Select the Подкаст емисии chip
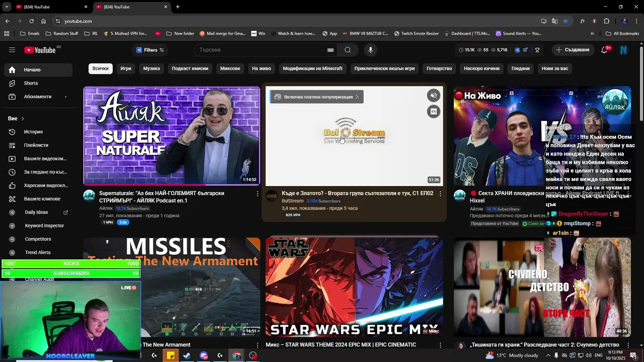Image resolution: width=644 pixels, height=362 pixels. click(190, 68)
